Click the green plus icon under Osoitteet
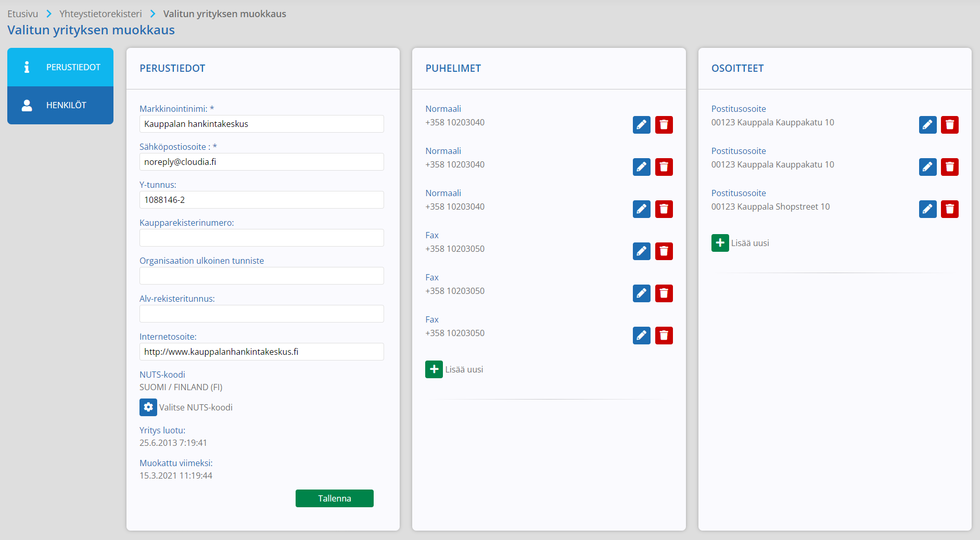 coord(720,243)
